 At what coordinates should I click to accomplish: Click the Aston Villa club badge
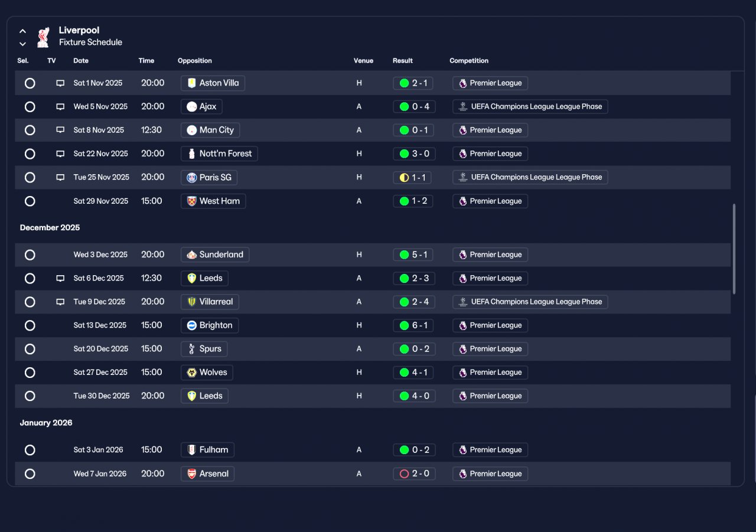coord(191,83)
